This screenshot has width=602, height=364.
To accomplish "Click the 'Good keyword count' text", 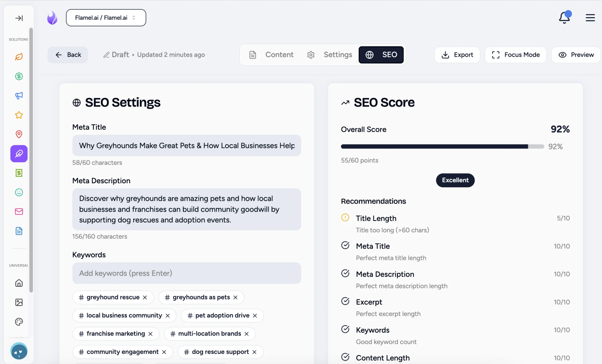I will [386, 342].
